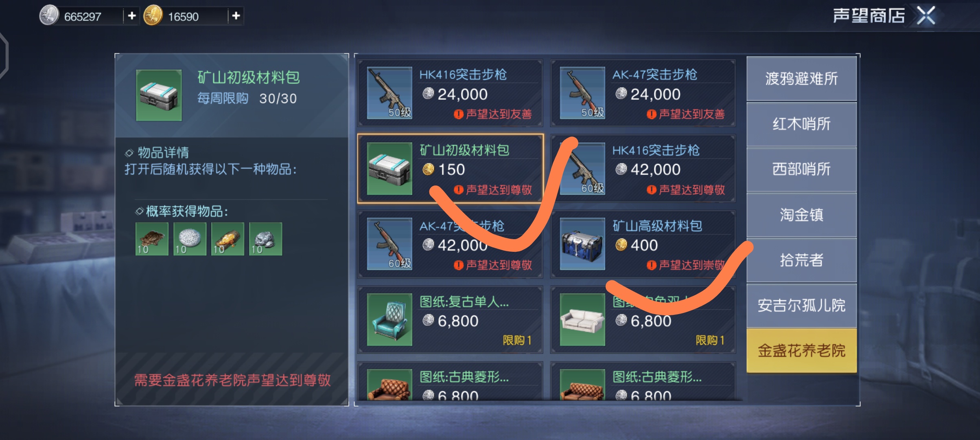Select the white sofa blueprint item

pos(643,320)
